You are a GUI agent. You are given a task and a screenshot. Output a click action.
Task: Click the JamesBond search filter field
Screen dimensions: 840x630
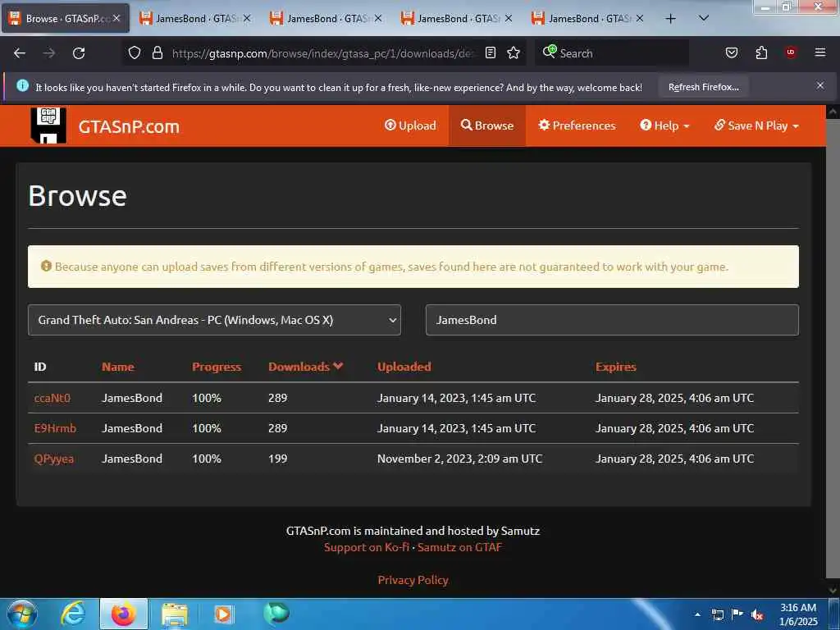tap(612, 320)
